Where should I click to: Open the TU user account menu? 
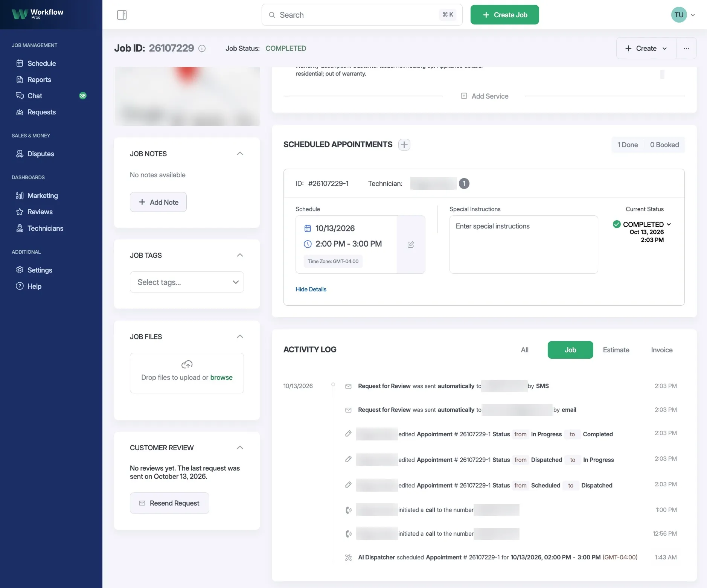(683, 15)
